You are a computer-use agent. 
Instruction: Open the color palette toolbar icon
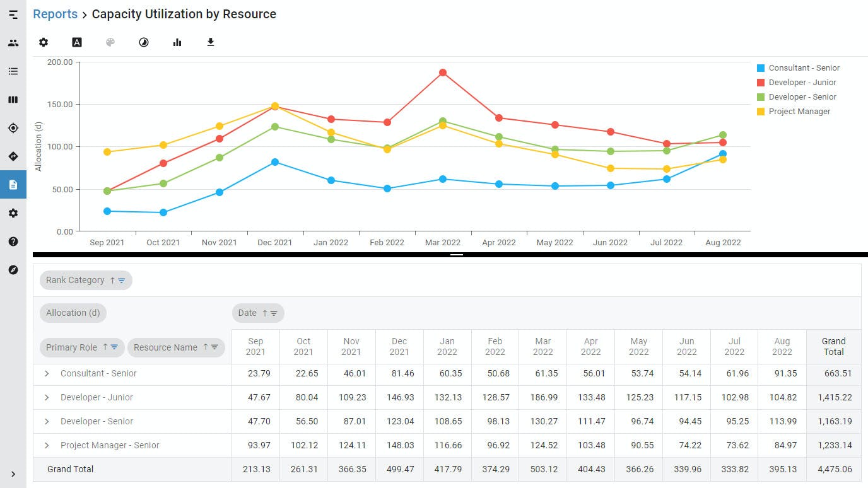tap(110, 42)
